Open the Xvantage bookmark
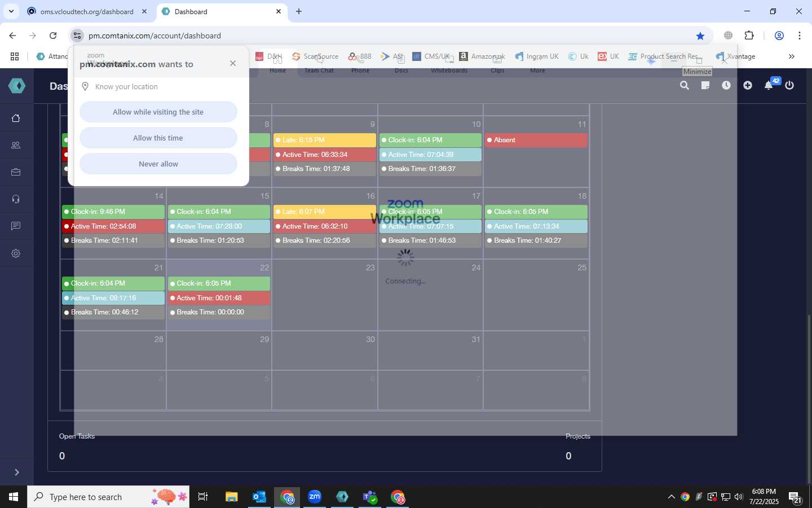Screen dimensions: 812x508 [735, 56]
